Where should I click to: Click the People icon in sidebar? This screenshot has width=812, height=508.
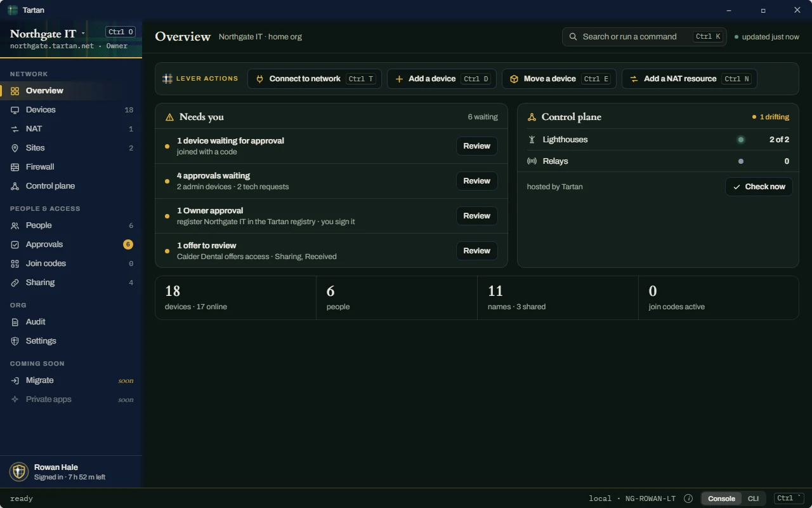click(15, 225)
